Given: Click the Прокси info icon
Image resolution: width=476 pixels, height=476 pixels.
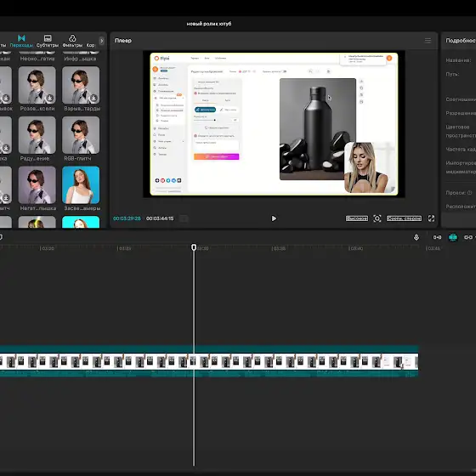Looking at the screenshot, I should tap(469, 192).
